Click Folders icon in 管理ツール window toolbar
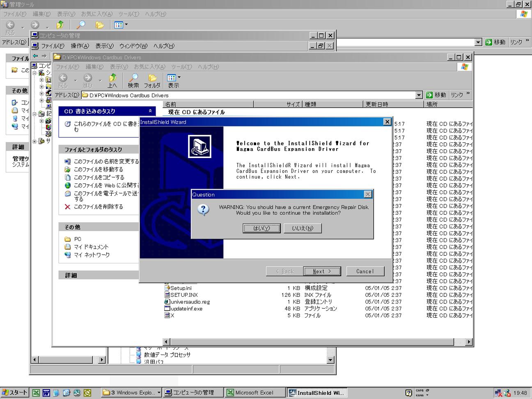The height and width of the screenshot is (399, 532). click(x=99, y=25)
